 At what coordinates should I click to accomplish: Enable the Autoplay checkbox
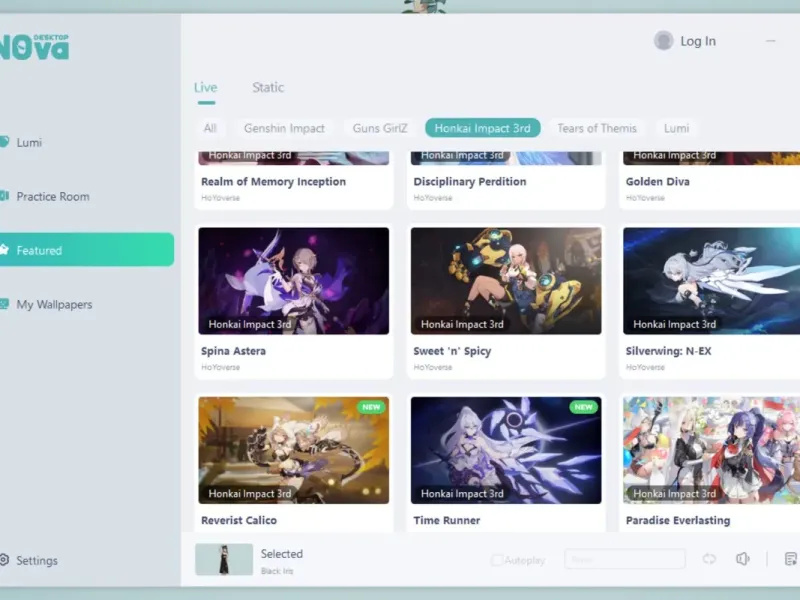click(x=496, y=560)
